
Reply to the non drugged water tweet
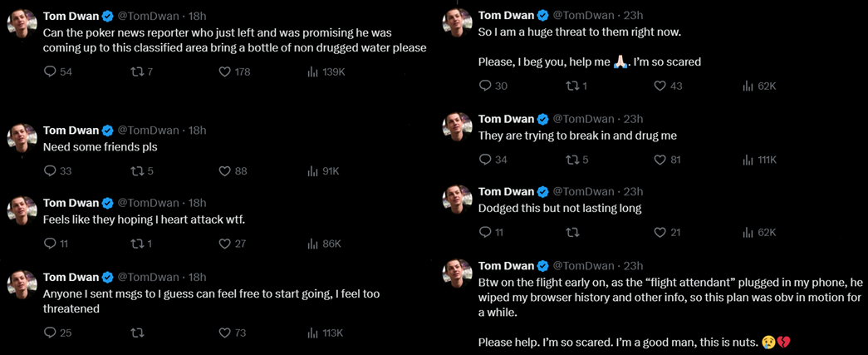50,72
